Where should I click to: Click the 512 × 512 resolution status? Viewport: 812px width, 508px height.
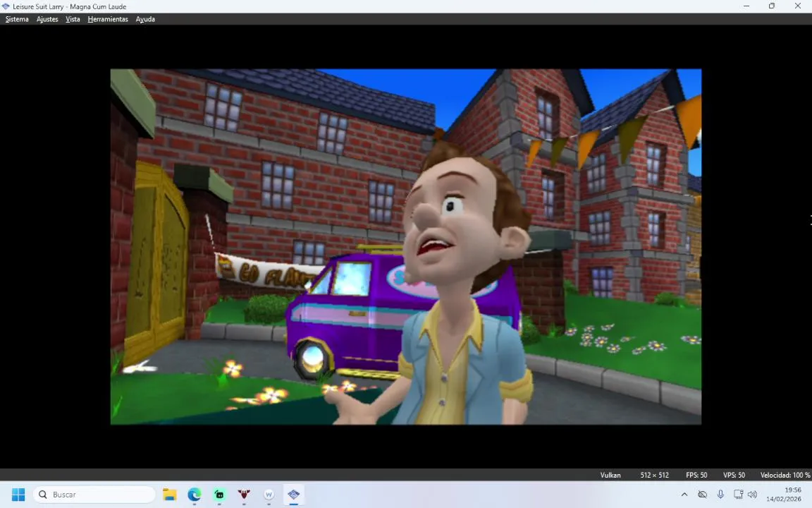pyautogui.click(x=654, y=475)
